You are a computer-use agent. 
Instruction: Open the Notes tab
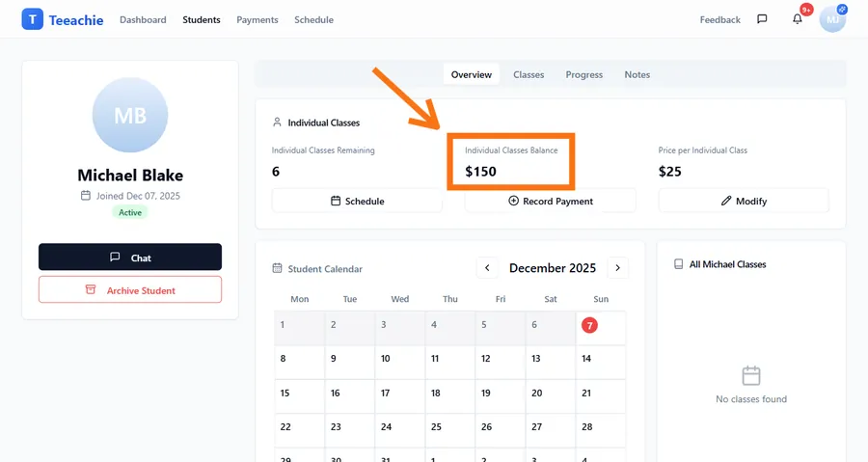(637, 74)
